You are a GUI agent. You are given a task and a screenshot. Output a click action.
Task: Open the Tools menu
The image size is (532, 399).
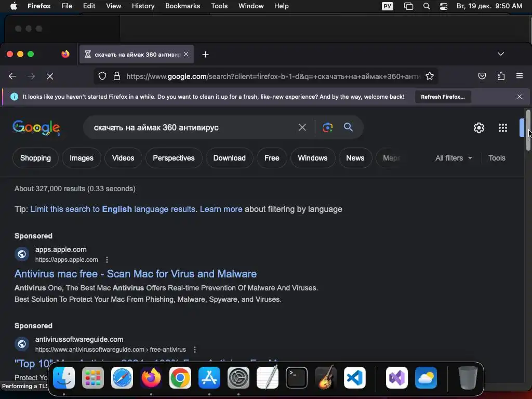[219, 6]
